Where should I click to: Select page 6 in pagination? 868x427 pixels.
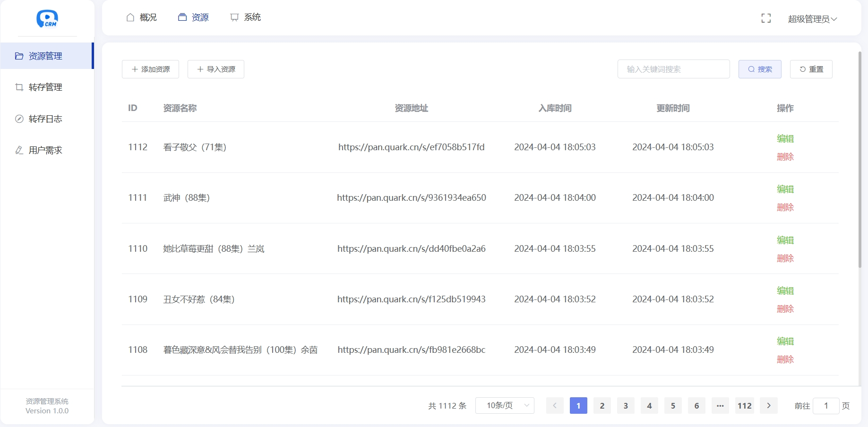(x=696, y=405)
